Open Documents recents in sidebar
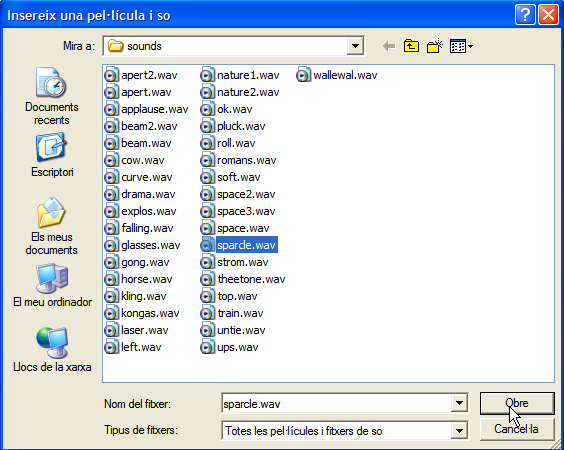564x450 pixels. (x=52, y=96)
